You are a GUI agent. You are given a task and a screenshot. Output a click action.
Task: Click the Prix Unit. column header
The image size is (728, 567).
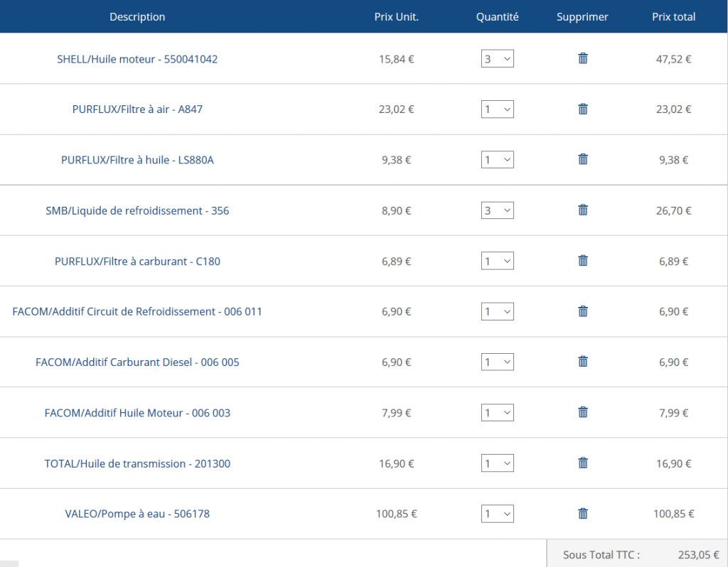[397, 17]
